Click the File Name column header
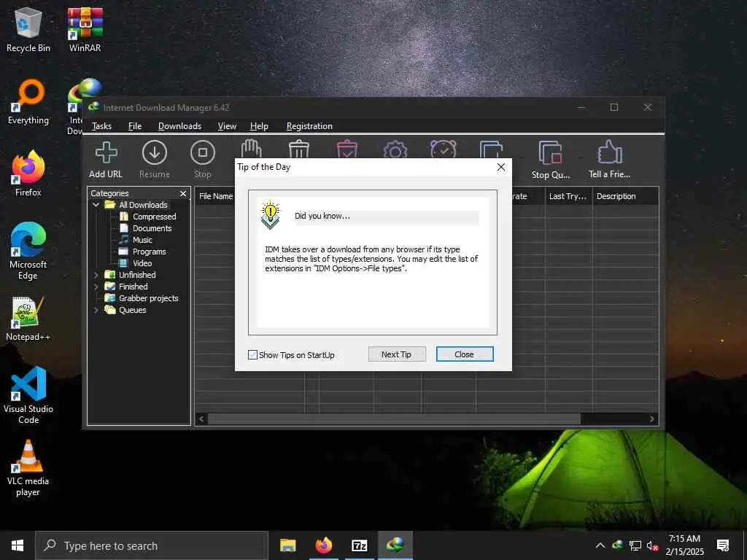This screenshot has width=747, height=560. click(x=215, y=196)
